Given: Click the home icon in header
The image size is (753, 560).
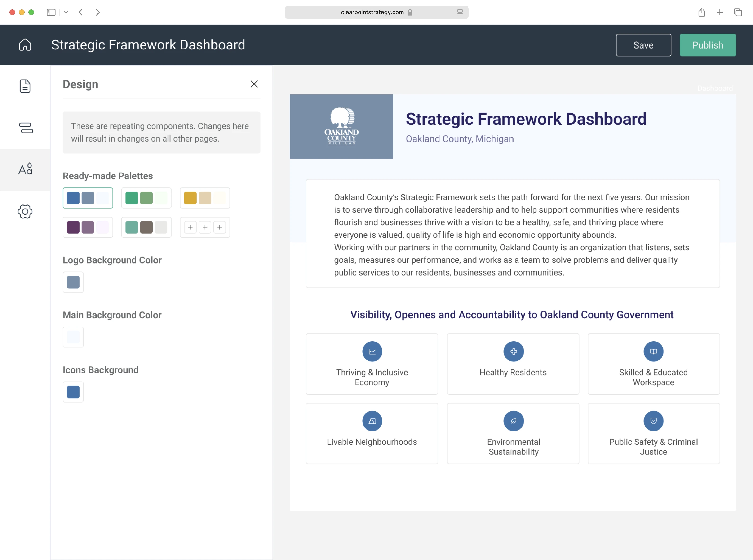Looking at the screenshot, I should (x=25, y=45).
